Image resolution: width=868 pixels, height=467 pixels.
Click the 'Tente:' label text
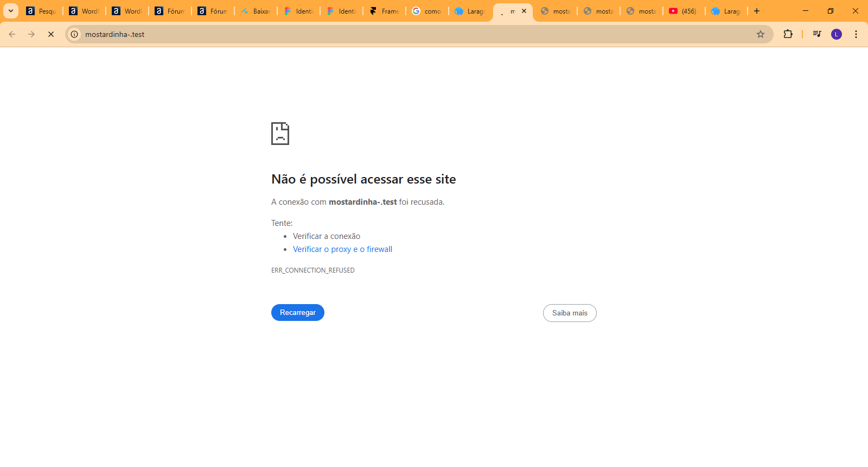pos(282,223)
